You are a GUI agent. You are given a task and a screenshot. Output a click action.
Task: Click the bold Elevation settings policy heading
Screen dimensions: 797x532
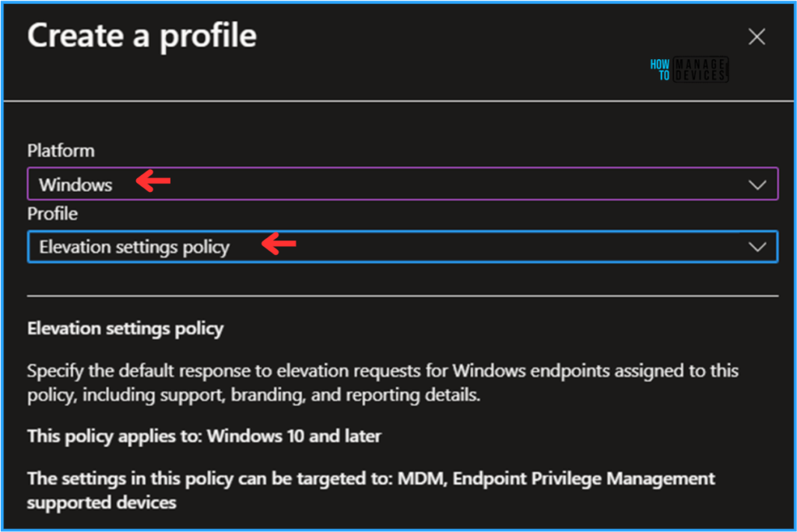[x=125, y=328]
